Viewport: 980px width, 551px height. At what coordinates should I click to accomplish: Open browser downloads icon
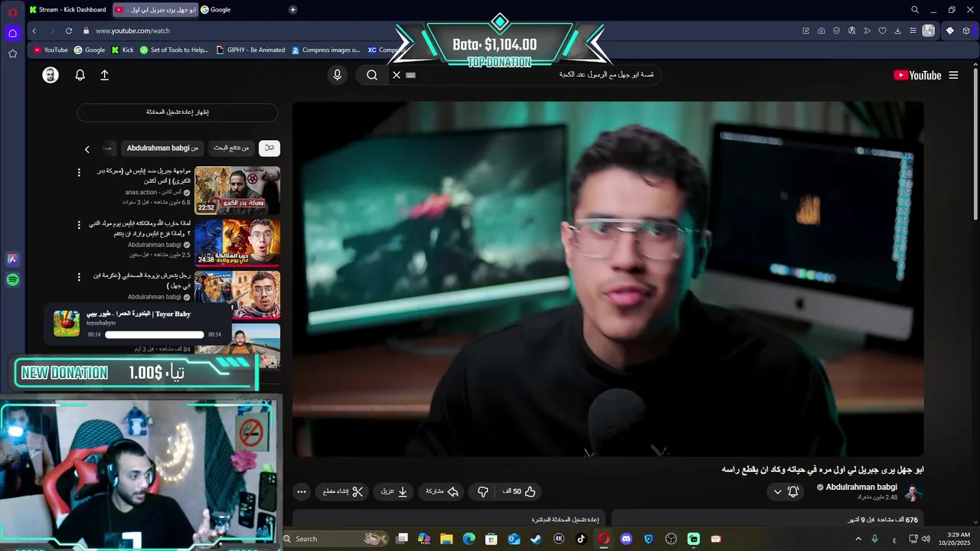point(897,31)
